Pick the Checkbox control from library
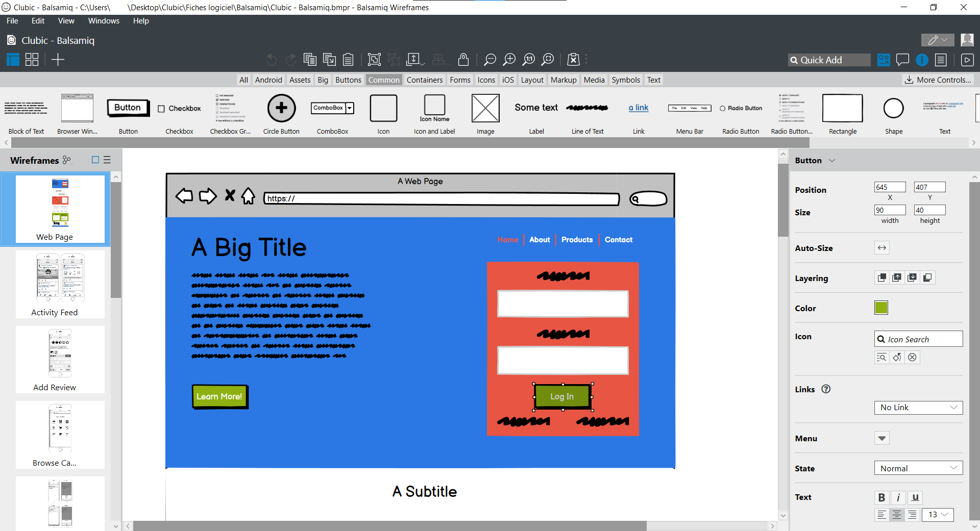The height and width of the screenshot is (531, 980). click(x=179, y=114)
